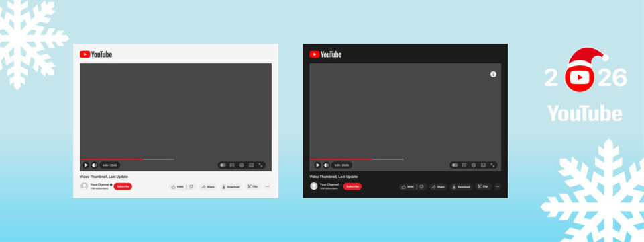The height and width of the screenshot is (242, 644).
Task: Open settings gear in the dark player
Action: click(474, 165)
